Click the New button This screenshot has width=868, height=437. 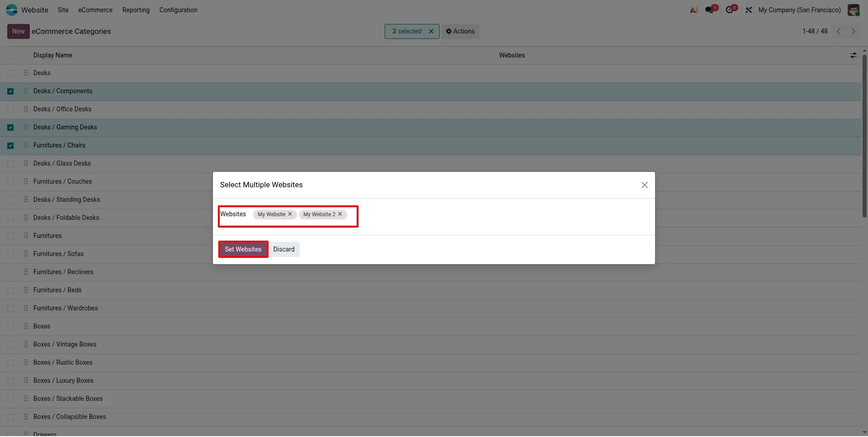coord(19,31)
